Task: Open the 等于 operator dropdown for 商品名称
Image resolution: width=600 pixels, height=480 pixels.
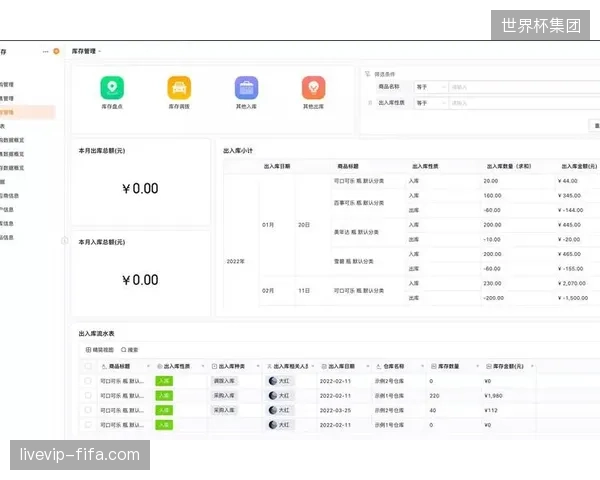Action: [x=430, y=87]
